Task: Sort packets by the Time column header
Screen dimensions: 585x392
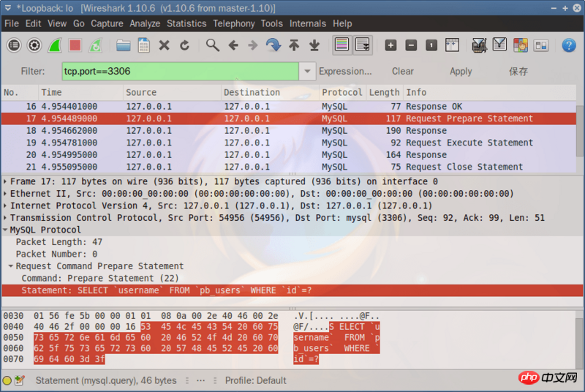Action: [80, 92]
